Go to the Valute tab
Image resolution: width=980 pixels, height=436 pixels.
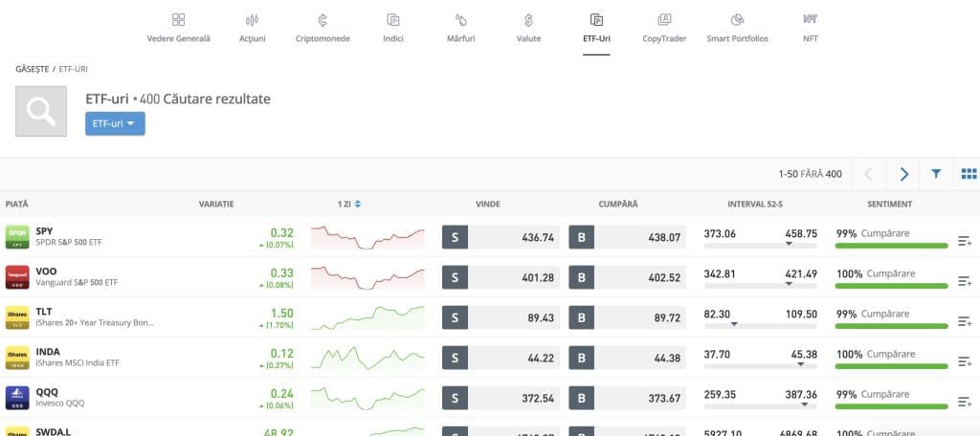(528, 29)
